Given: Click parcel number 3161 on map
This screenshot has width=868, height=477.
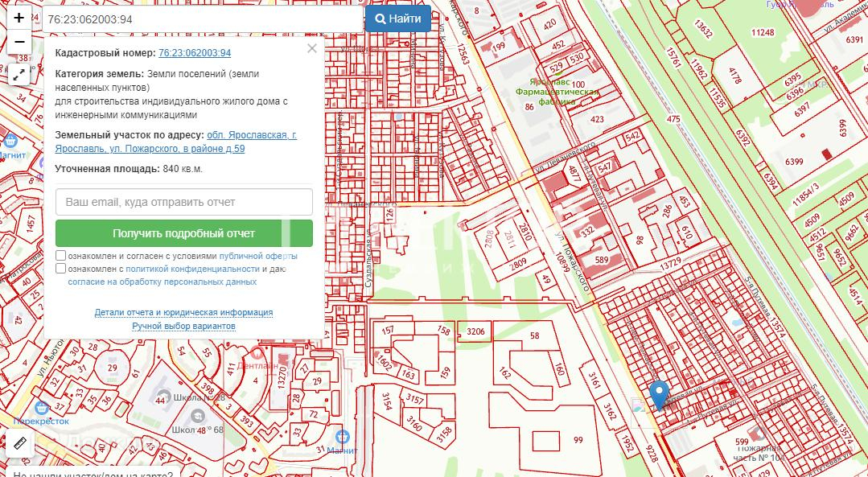Looking at the screenshot, I should 594,381.
